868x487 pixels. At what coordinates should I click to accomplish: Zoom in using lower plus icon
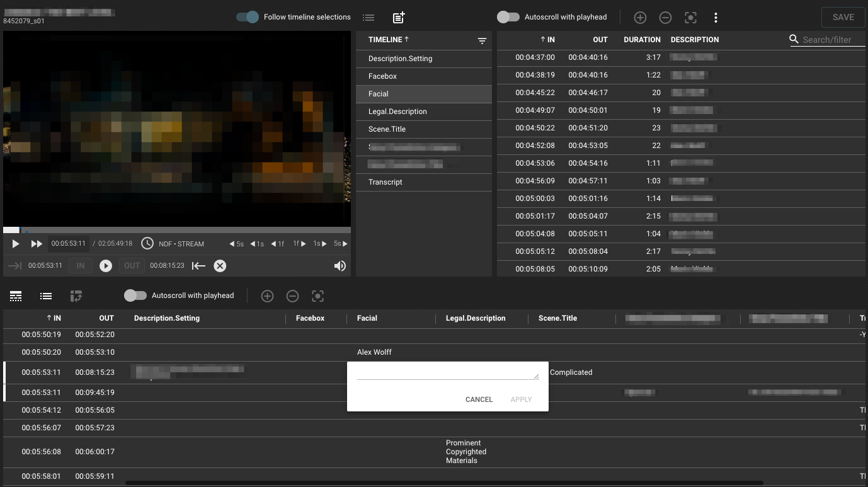click(267, 296)
